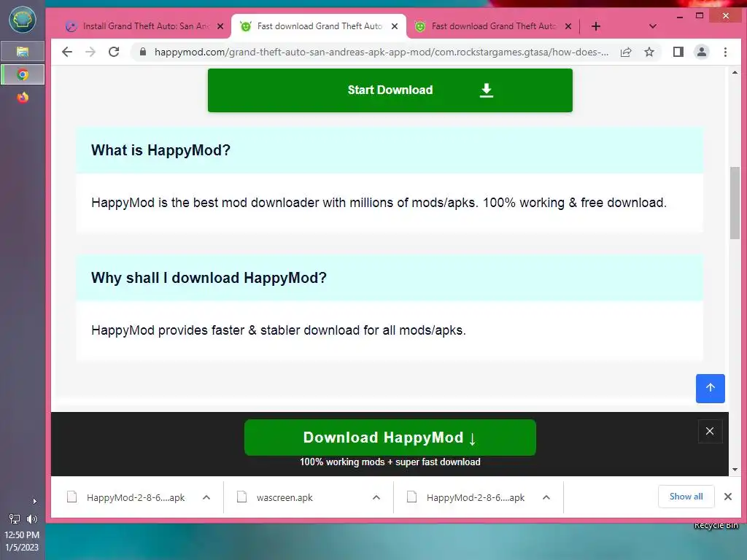Open Chrome three-dot menu
The image size is (747, 560).
[726, 52]
